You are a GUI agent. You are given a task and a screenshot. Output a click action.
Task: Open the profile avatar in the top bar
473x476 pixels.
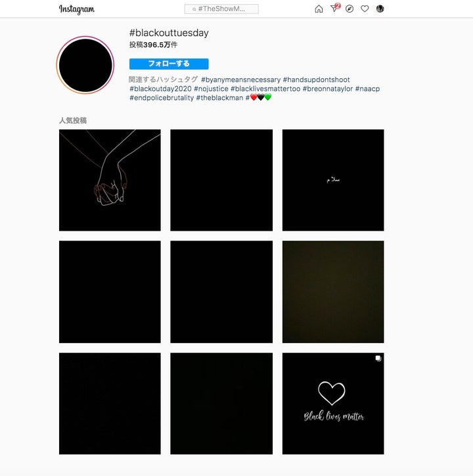[x=380, y=9]
